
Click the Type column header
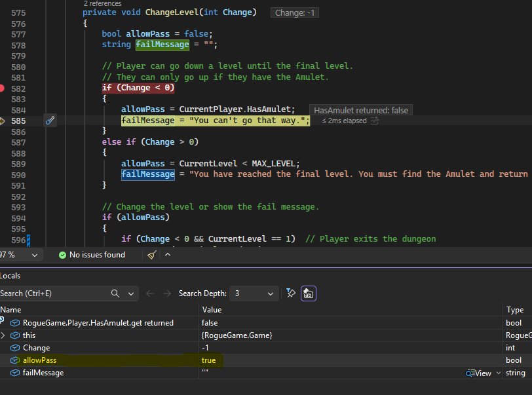point(515,310)
